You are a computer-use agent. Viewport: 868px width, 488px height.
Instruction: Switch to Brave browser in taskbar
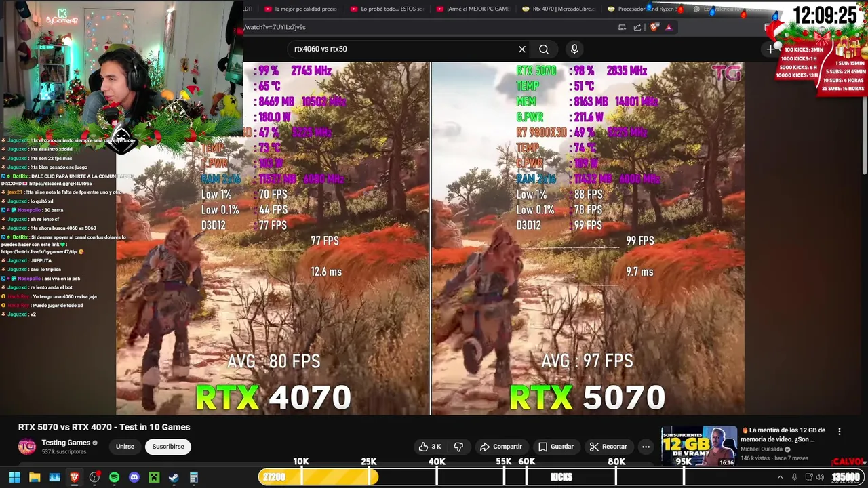point(75,477)
